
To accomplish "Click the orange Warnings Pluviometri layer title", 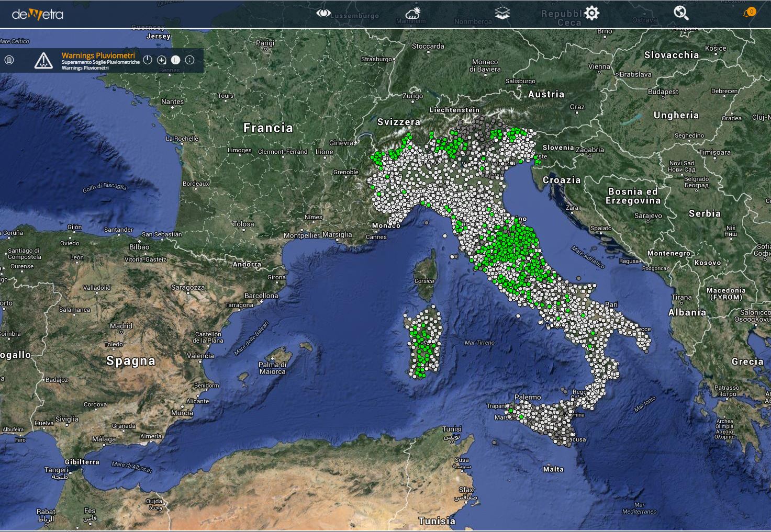I will [x=98, y=55].
